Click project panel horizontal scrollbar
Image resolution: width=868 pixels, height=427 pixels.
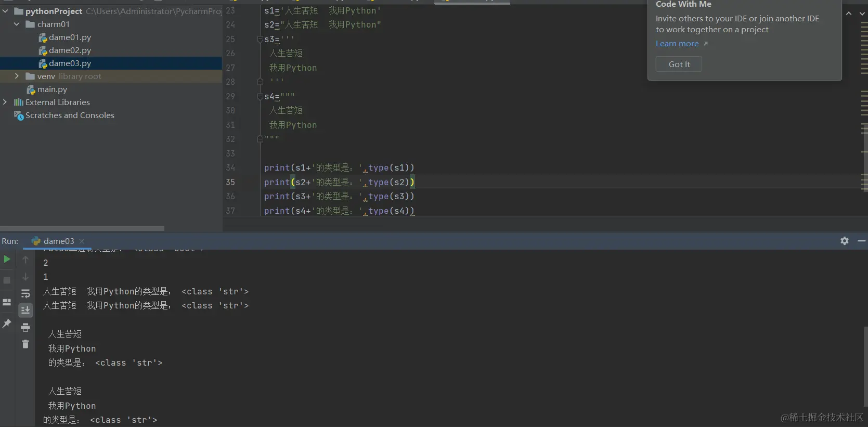82,228
